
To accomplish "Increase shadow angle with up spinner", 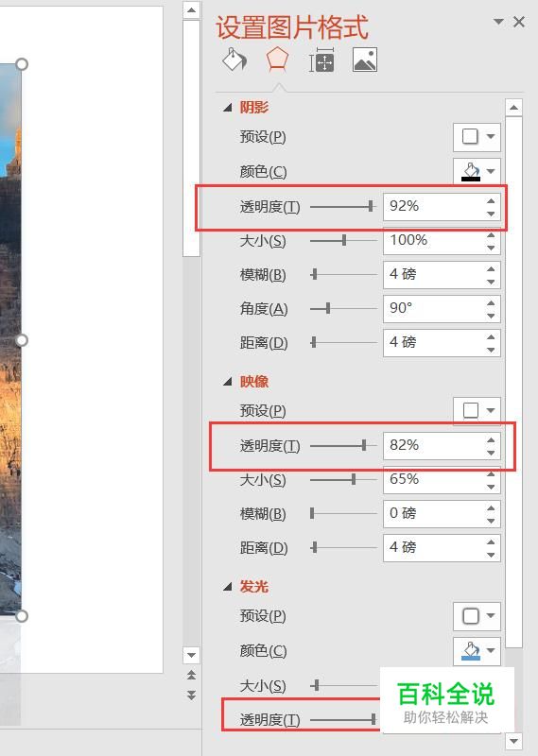I will [x=491, y=302].
